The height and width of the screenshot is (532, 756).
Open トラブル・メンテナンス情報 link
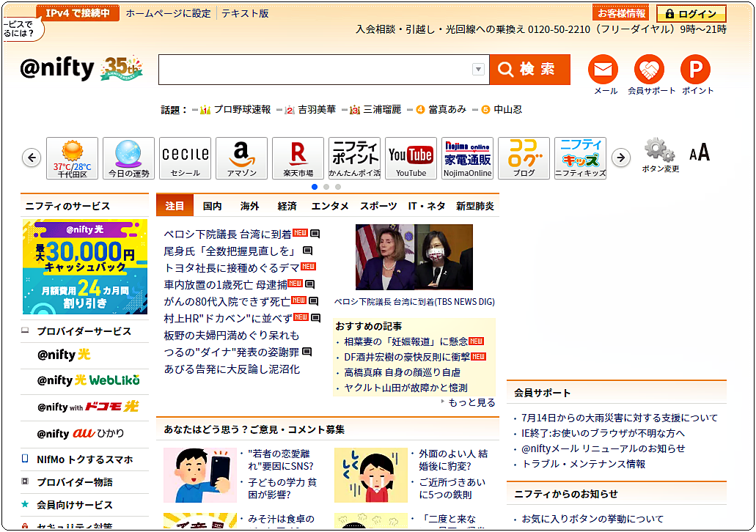point(584,464)
